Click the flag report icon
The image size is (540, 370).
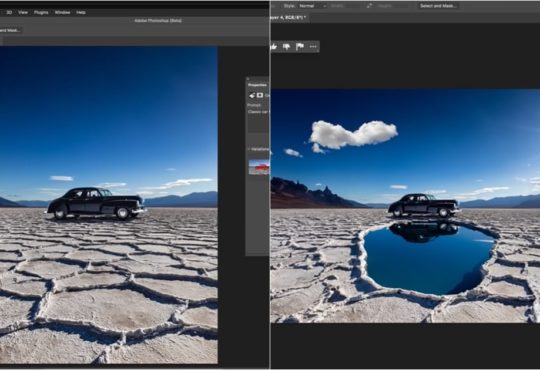coord(300,47)
